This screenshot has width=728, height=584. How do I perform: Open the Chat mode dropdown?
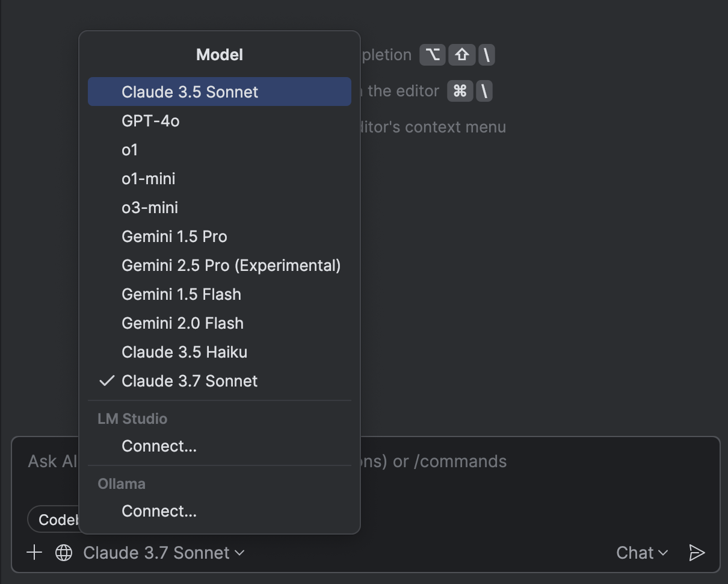pos(642,553)
